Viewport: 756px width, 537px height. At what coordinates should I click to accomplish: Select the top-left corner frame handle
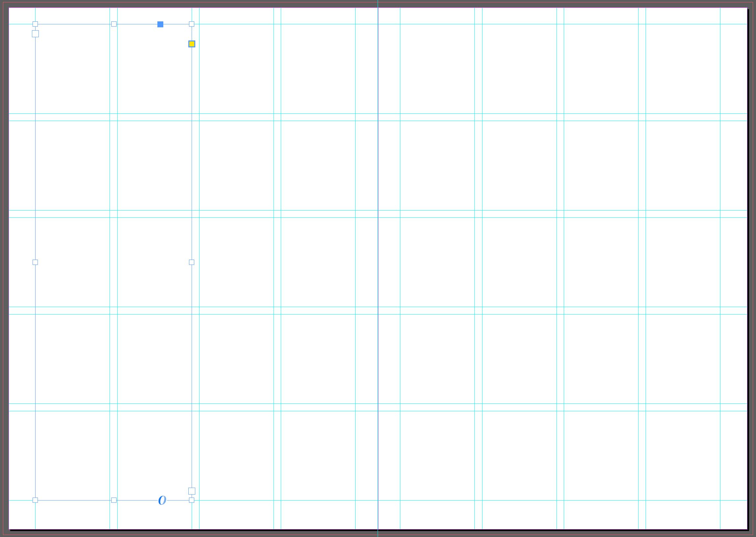(x=35, y=24)
